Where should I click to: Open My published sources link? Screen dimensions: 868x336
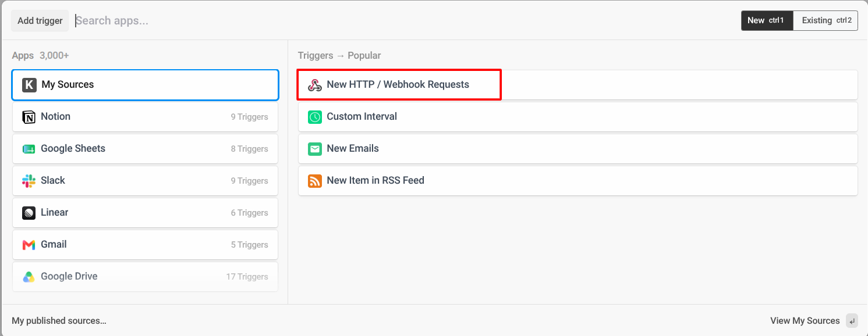(59, 321)
